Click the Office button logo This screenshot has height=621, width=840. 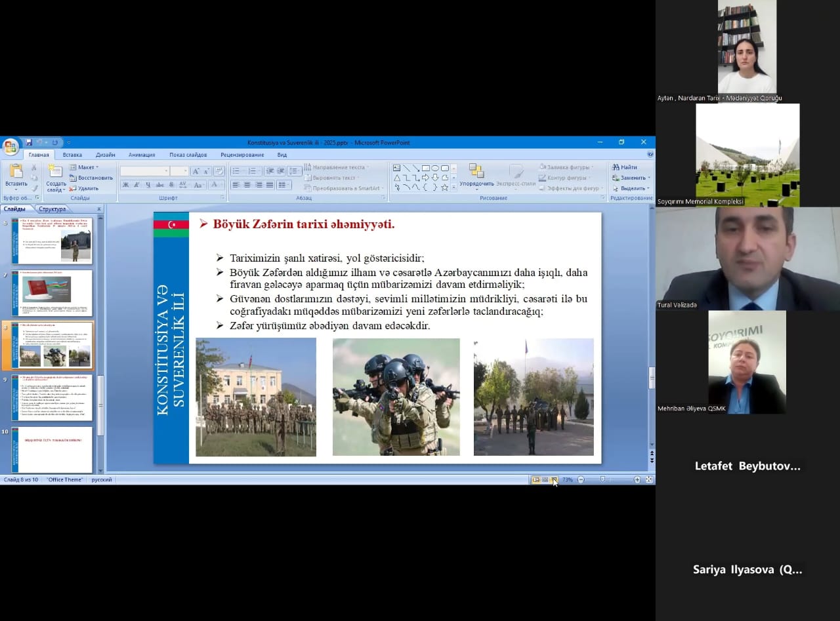tap(10, 146)
